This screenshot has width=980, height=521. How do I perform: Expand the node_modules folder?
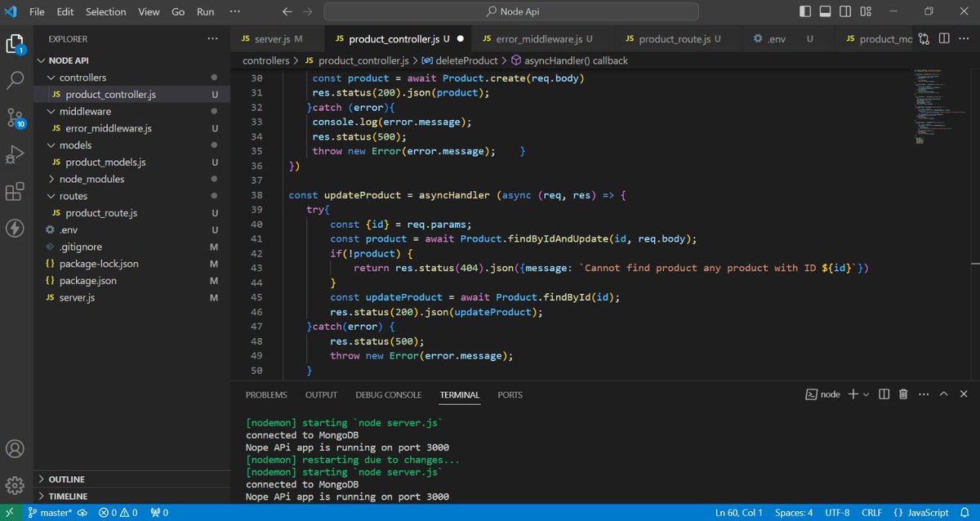pos(131,179)
